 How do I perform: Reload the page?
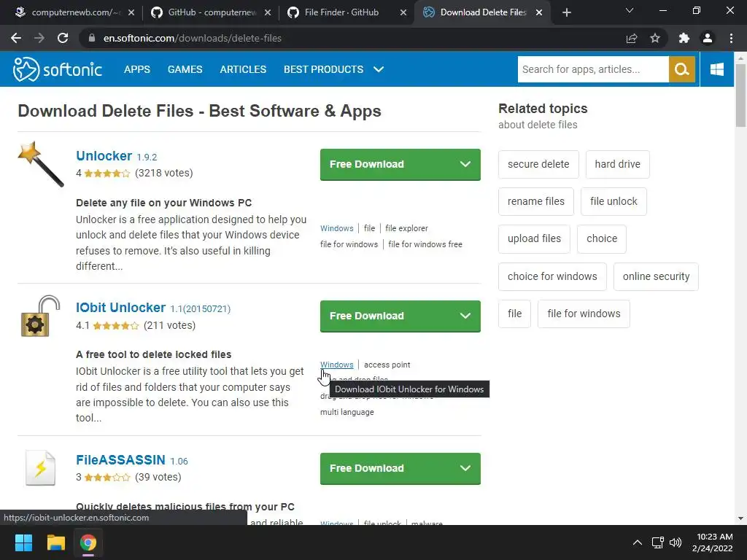point(63,38)
